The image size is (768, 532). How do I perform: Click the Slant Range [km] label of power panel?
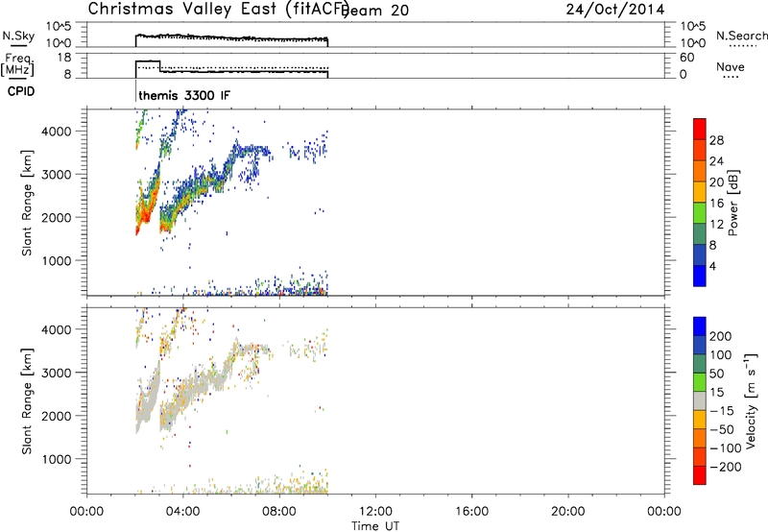click(x=27, y=203)
